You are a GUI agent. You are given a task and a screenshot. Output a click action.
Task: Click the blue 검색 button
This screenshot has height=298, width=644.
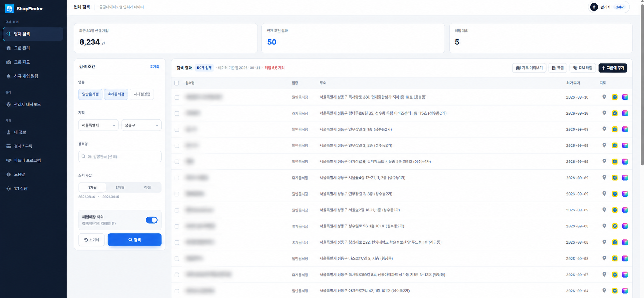[x=135, y=240]
